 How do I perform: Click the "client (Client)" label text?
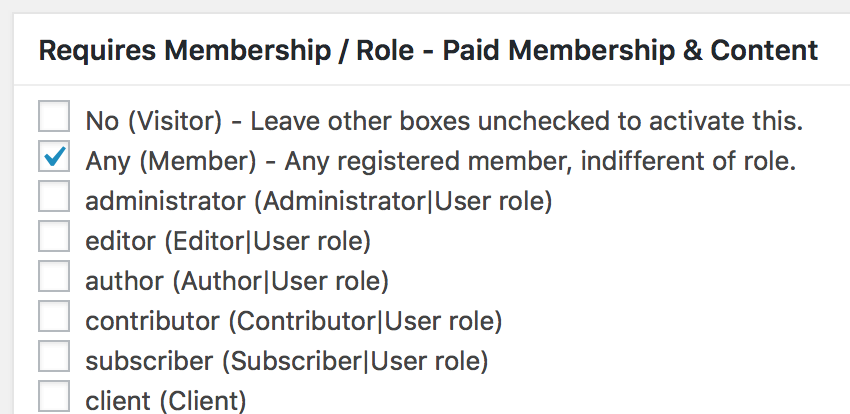pyautogui.click(x=166, y=401)
